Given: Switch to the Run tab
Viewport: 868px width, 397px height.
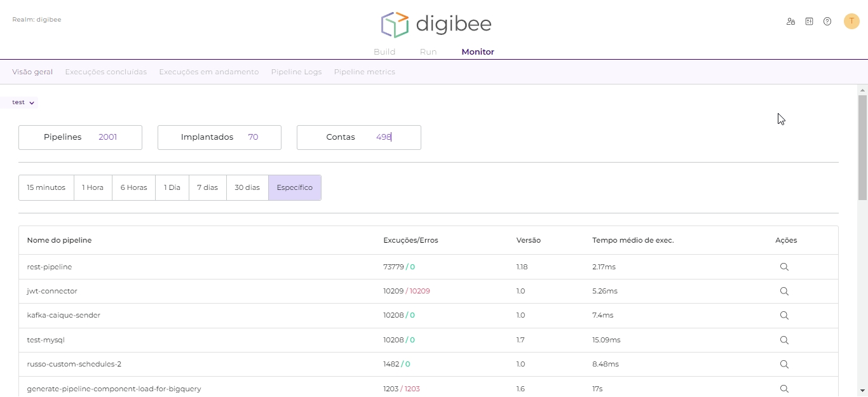Looking at the screenshot, I should pos(428,52).
